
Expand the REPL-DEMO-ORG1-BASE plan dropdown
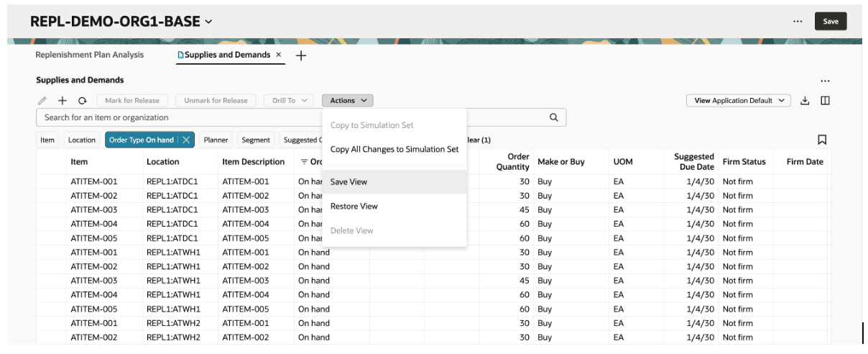(208, 22)
